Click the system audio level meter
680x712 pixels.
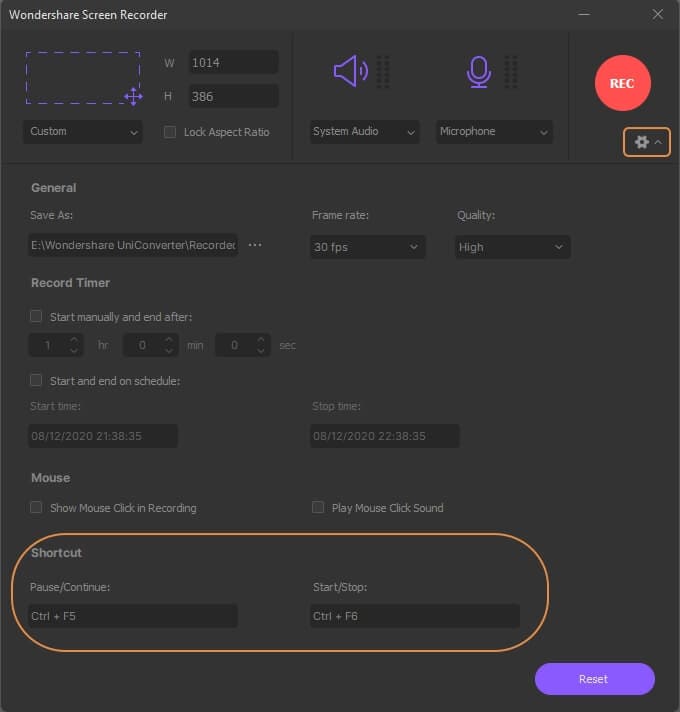383,72
